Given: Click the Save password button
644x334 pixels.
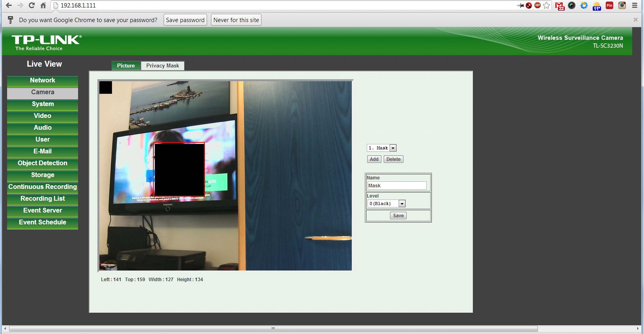Looking at the screenshot, I should pos(185,20).
